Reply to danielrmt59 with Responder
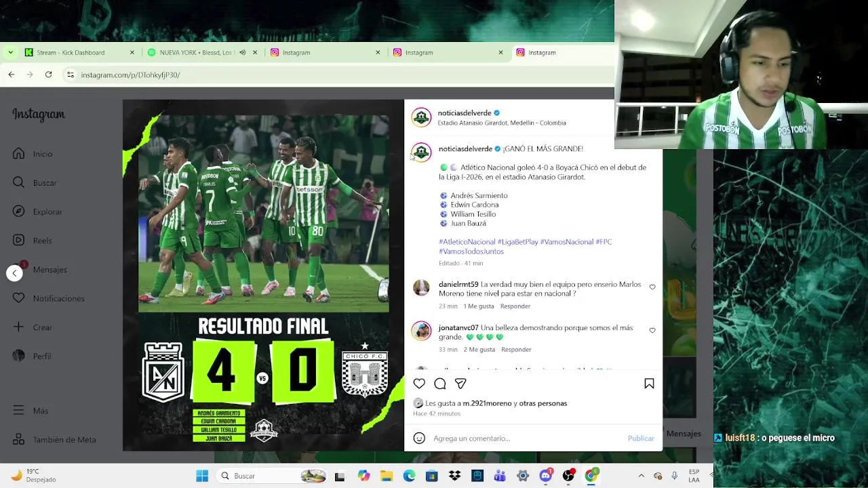868x488 pixels. pyautogui.click(x=515, y=306)
